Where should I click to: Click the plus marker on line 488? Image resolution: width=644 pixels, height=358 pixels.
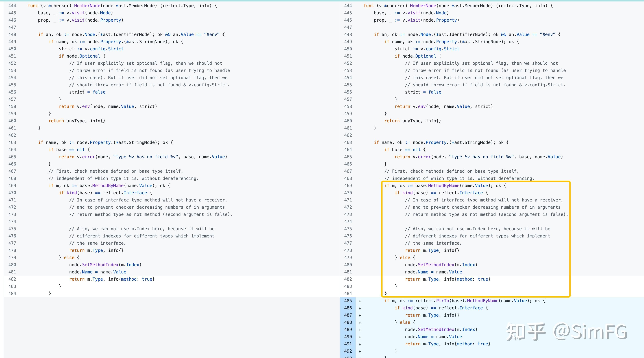click(360, 322)
